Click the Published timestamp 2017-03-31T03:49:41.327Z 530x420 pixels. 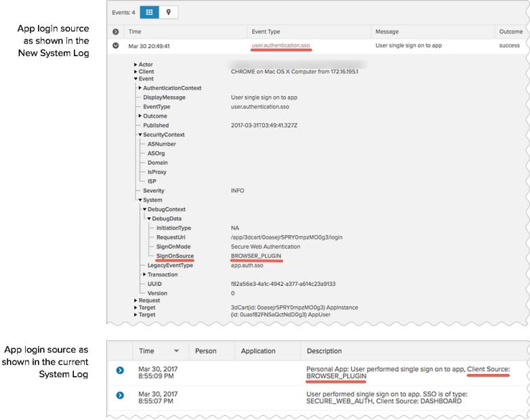click(x=264, y=125)
